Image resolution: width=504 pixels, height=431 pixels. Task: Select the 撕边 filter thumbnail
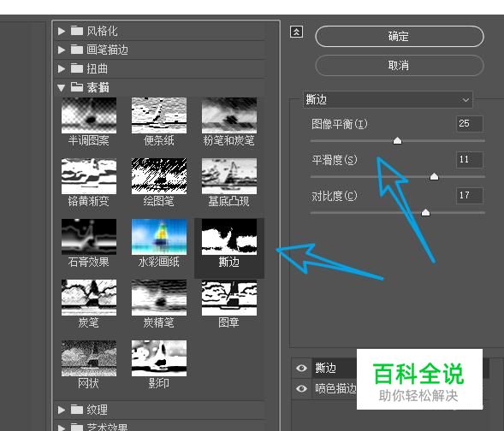[x=229, y=237]
